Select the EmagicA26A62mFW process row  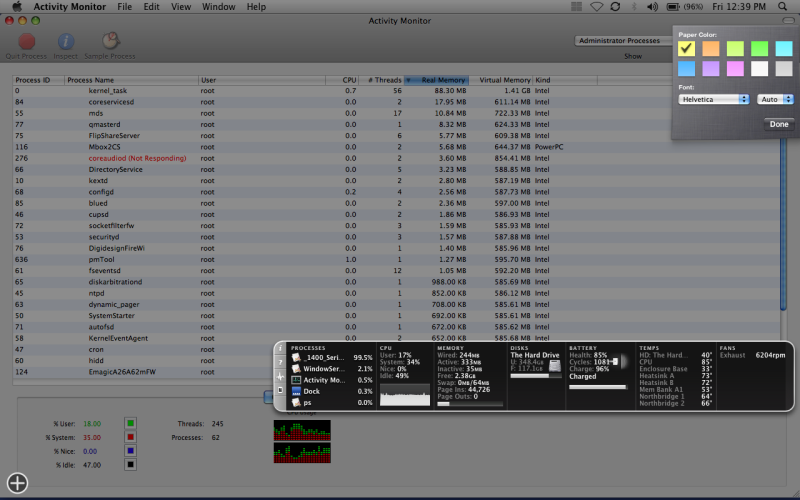pyautogui.click(x=143, y=372)
